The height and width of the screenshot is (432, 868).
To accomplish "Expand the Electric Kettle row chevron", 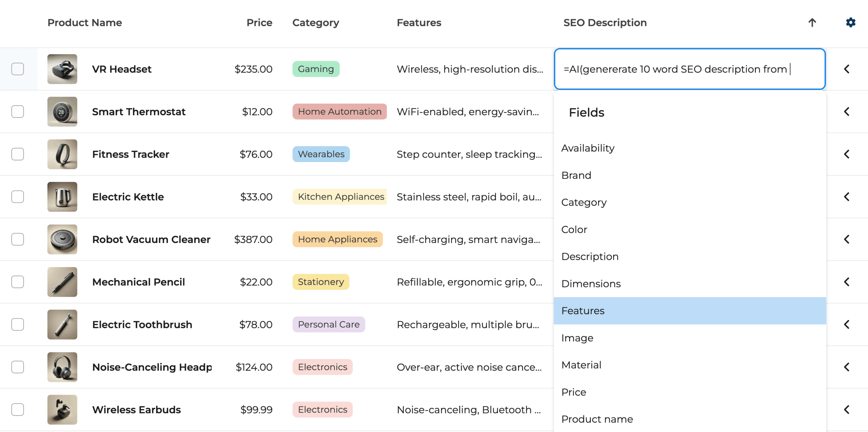I will [846, 197].
